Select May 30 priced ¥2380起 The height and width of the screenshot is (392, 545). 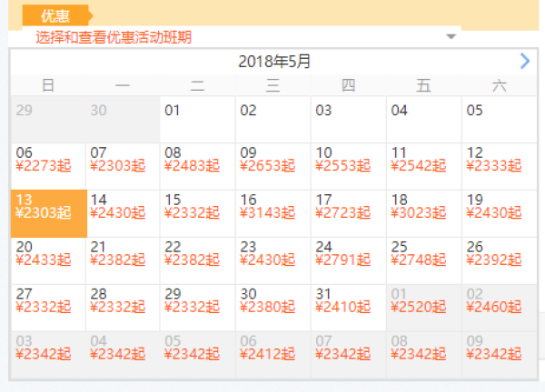[273, 308]
